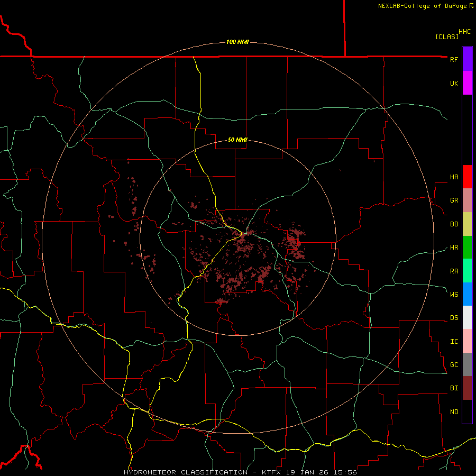Click the WS blue legend swatch
Image resolution: width=476 pixels, height=476 pixels.
click(467, 294)
